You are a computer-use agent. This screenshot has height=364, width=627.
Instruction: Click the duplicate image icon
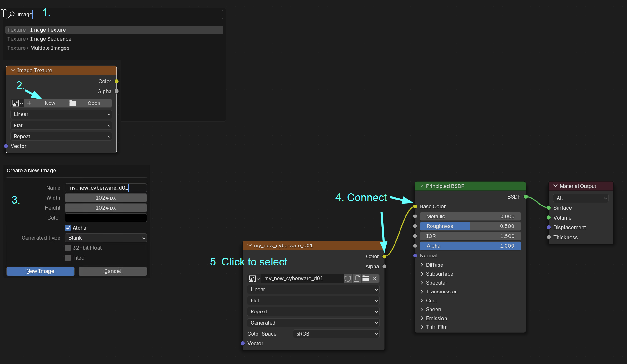(x=357, y=278)
